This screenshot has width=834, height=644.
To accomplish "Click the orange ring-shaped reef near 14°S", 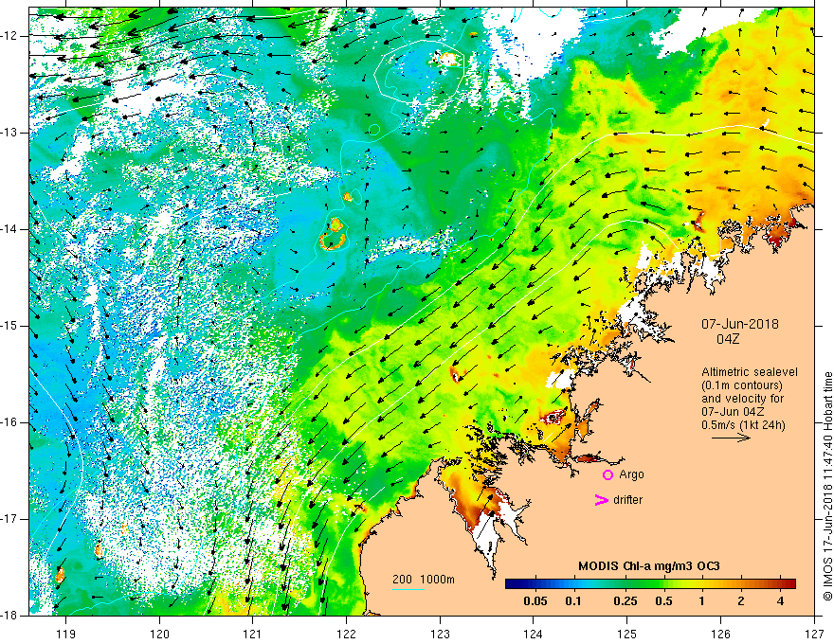I will pos(334,234).
